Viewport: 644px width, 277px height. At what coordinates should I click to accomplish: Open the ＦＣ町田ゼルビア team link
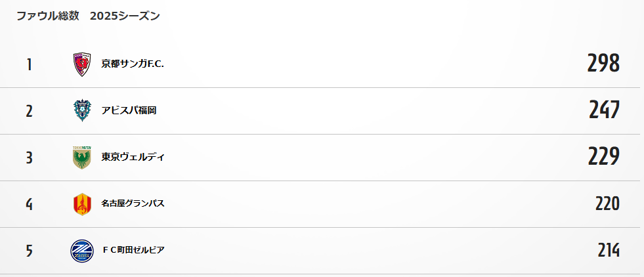(x=134, y=250)
